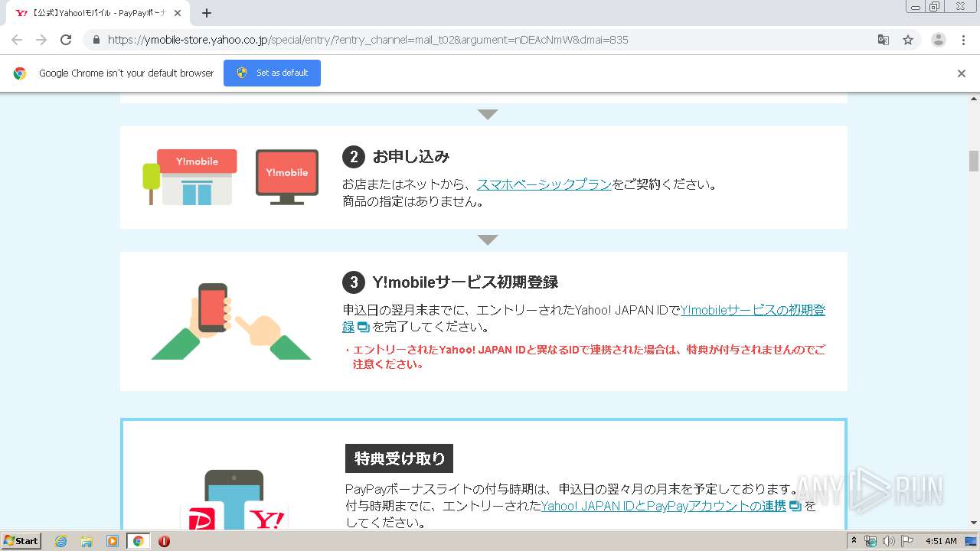The height and width of the screenshot is (551, 980).
Task: Open Chrome three-dot menu
Action: click(x=964, y=40)
